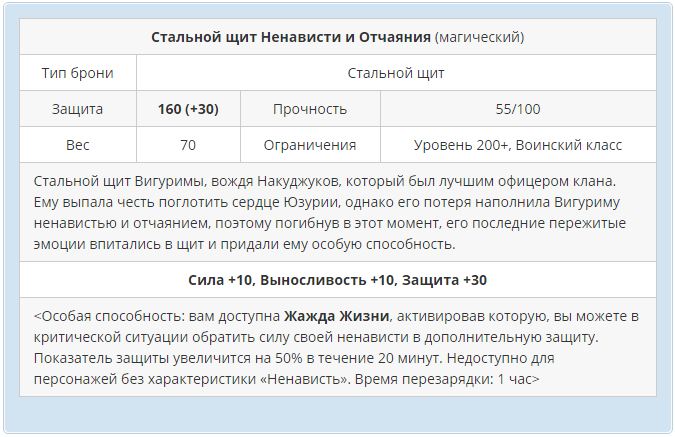Click the "(магический)" label in the header
The width and height of the screenshot is (675, 437).
(x=479, y=37)
